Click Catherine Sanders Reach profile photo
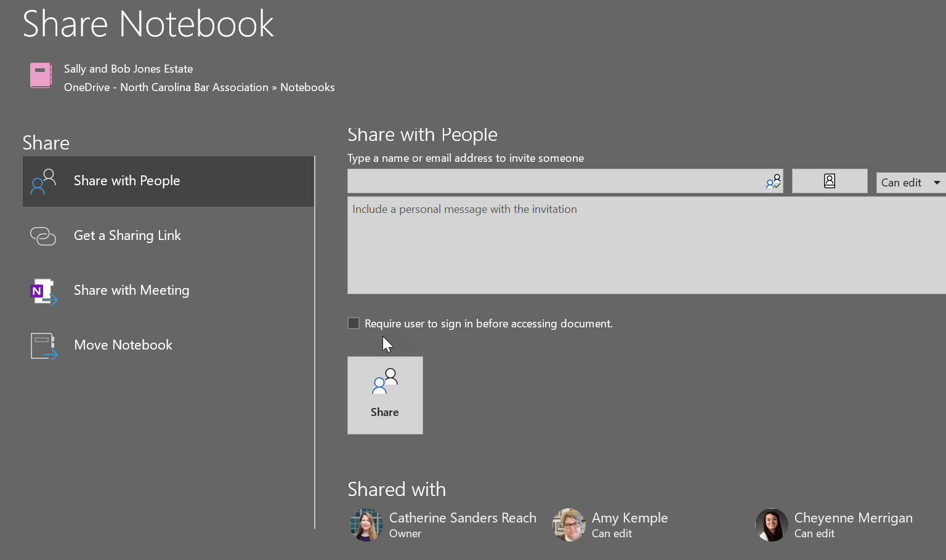The height and width of the screenshot is (560, 946). point(366,525)
